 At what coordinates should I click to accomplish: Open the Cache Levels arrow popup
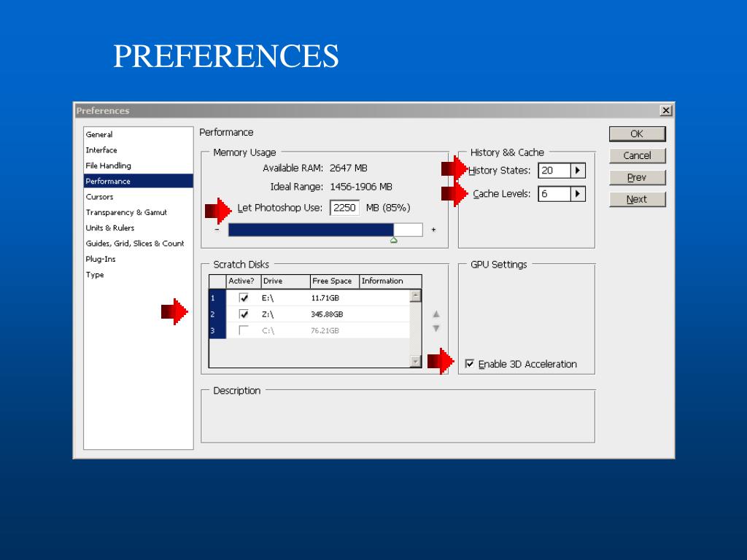click(578, 194)
